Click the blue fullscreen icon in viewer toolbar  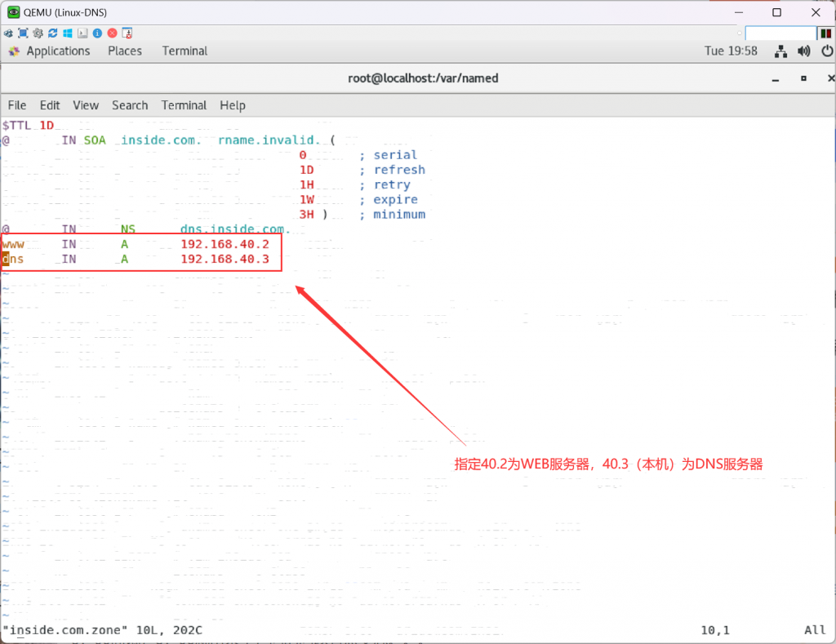tap(23, 33)
